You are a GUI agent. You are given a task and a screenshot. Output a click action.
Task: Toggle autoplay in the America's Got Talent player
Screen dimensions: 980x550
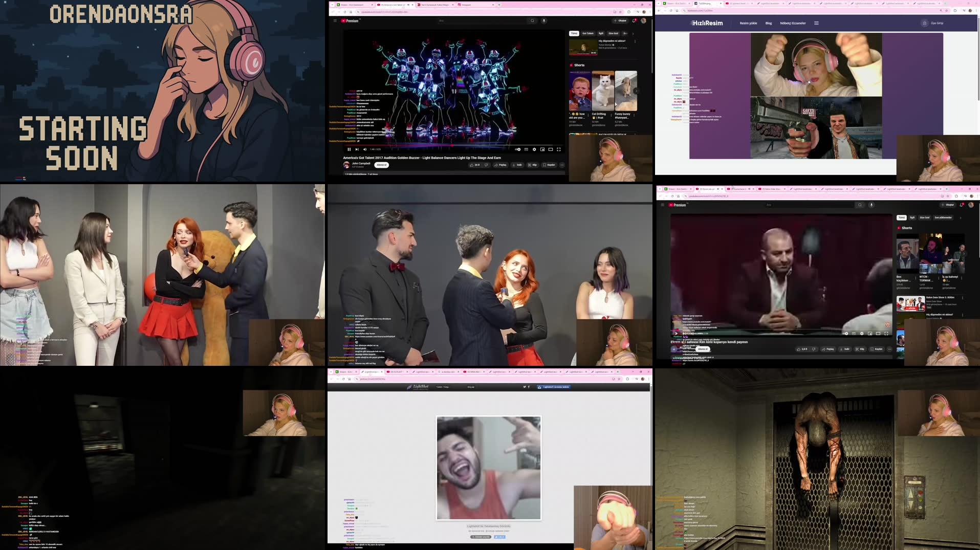tap(518, 149)
